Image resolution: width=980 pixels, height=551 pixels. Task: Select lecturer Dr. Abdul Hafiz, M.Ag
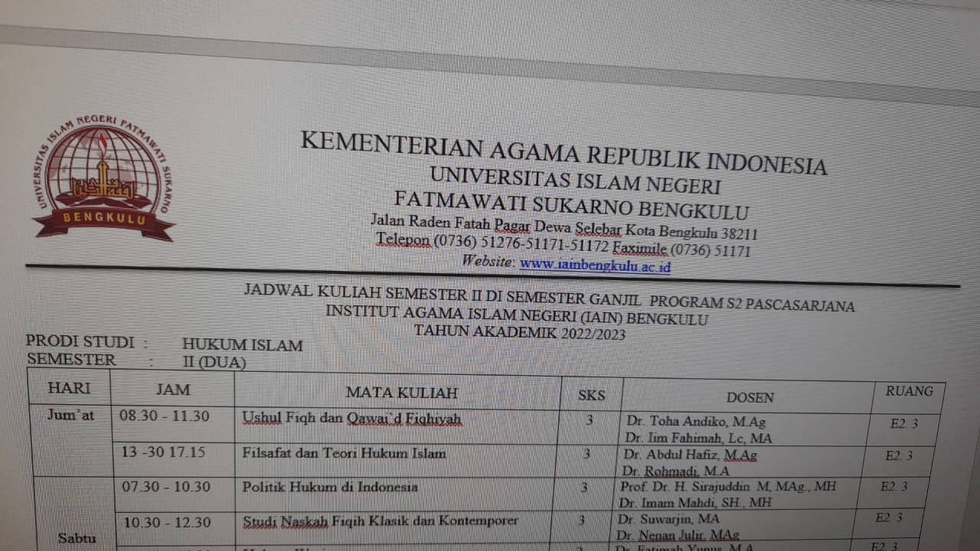click(690, 455)
